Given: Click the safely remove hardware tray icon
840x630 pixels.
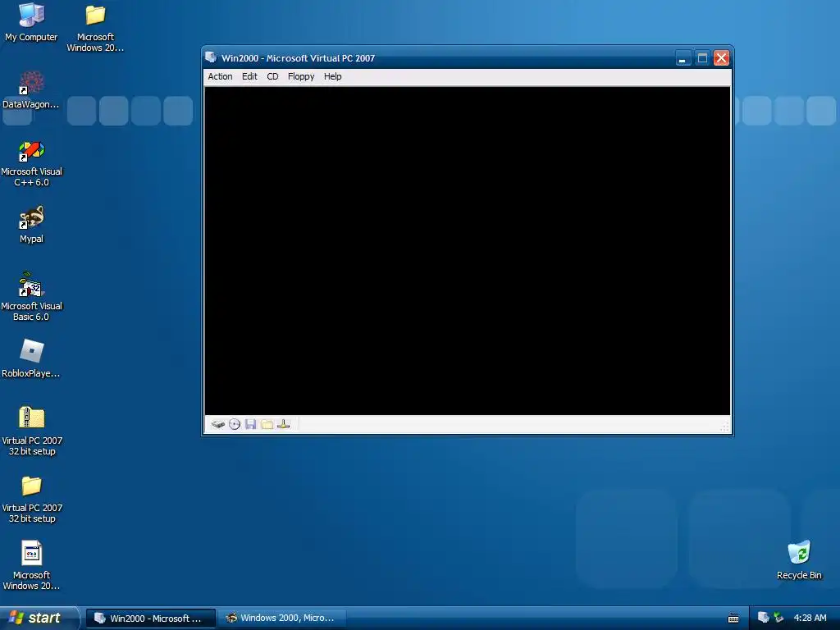Looking at the screenshot, I should [779, 618].
